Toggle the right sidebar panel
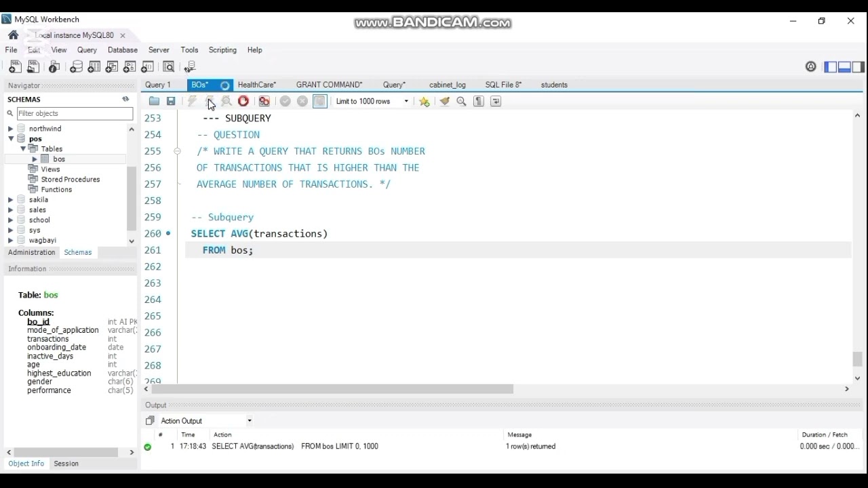 coord(859,66)
